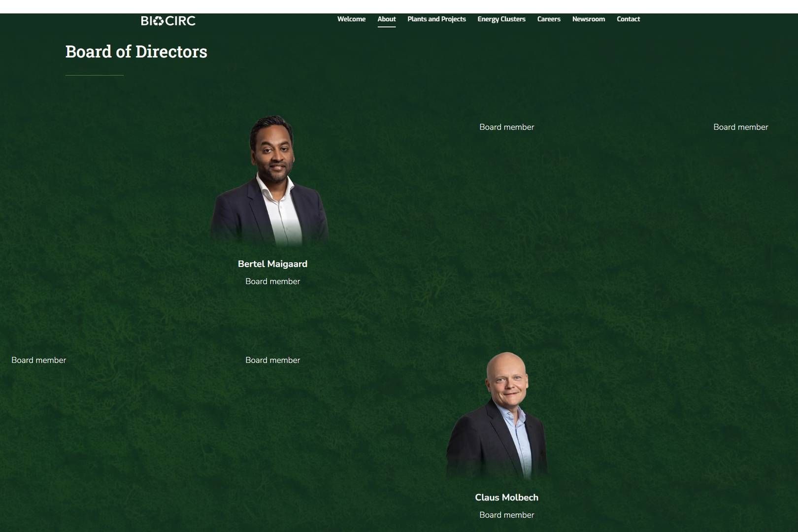Screen dimensions: 798x532
Task: Click Board member title under Bertel Maigaard's name
Action: click(272, 281)
